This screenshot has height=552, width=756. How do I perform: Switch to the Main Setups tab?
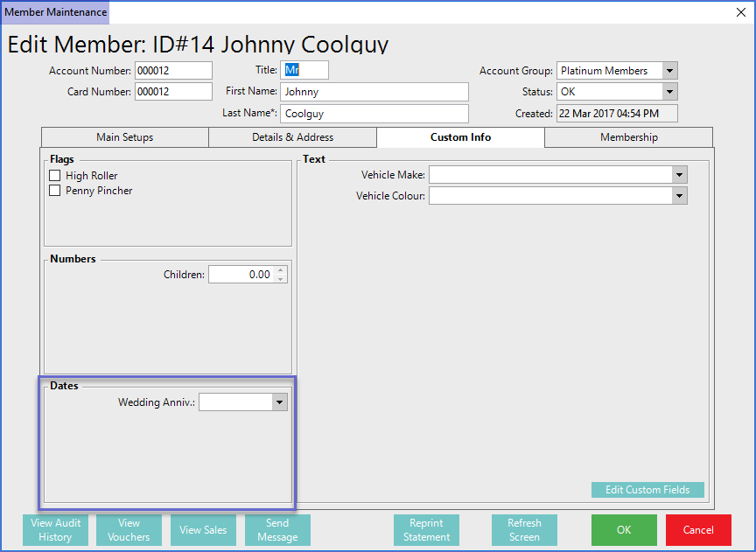coord(124,137)
